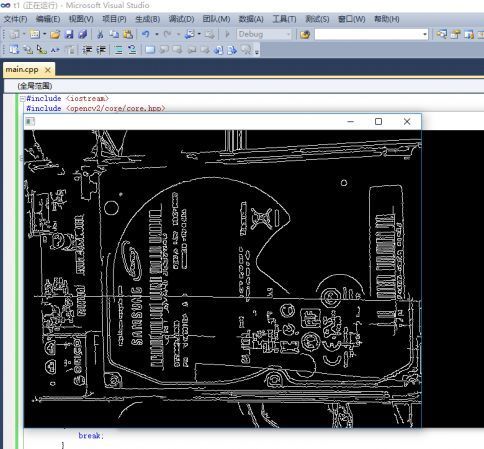484x449 pixels.
Task: Click the Display Quick Info icon
Action: coord(41,50)
